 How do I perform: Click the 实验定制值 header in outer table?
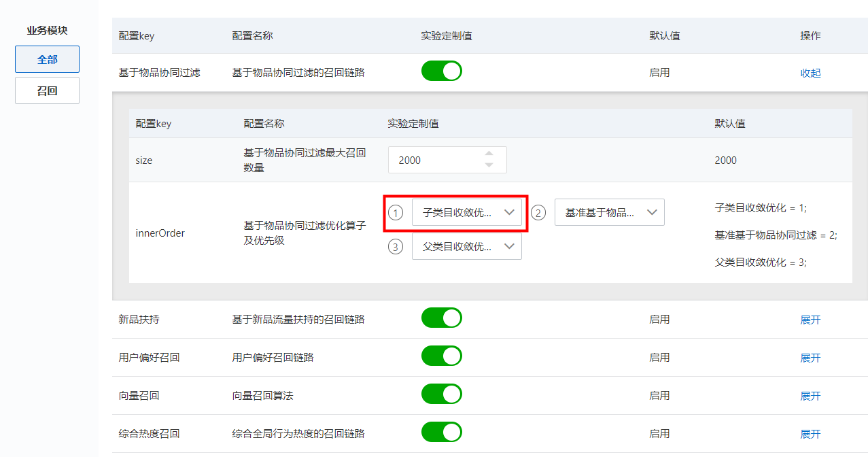[x=447, y=35]
